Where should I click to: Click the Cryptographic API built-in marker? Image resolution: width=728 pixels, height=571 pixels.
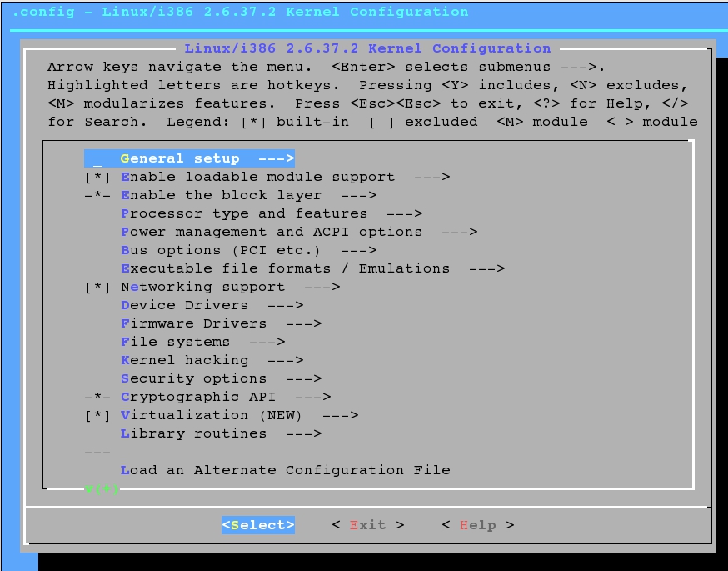coord(97,397)
